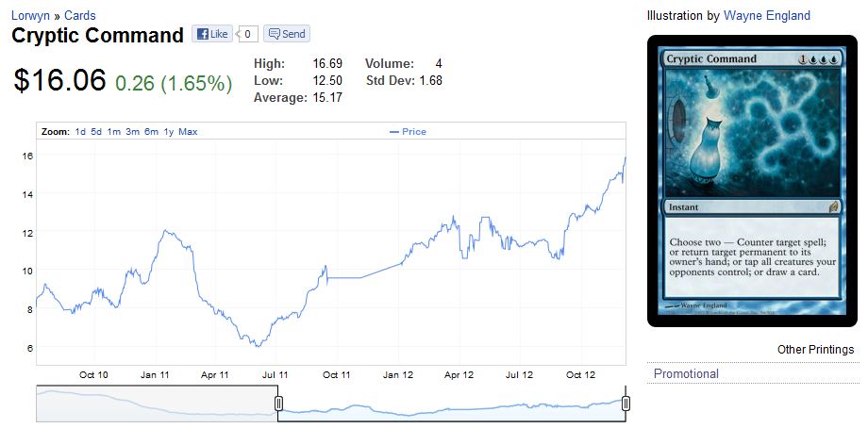Set chart zoom to Max
Screen dimensions: 868x445
coord(188,132)
